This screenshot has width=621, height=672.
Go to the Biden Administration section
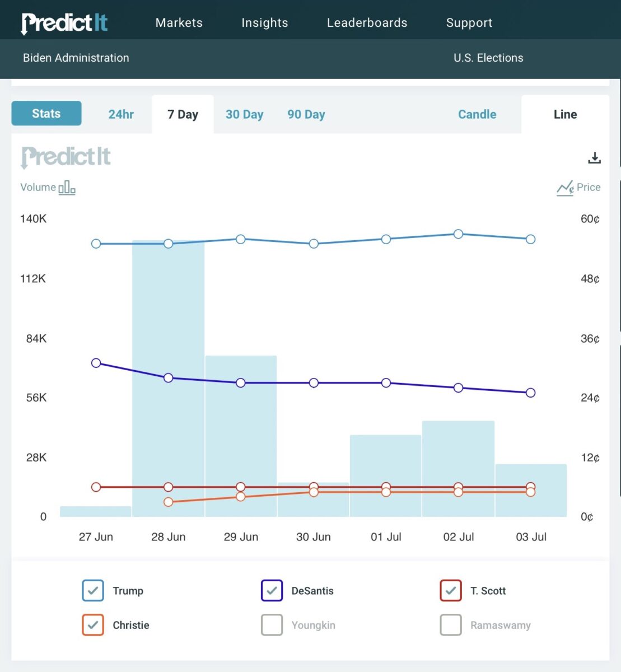coord(76,58)
